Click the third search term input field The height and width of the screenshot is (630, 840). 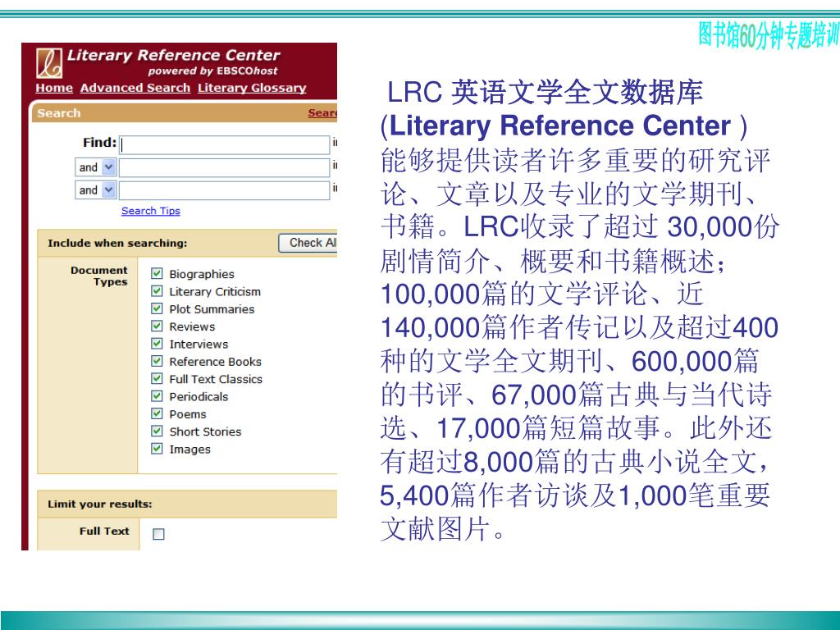224,190
